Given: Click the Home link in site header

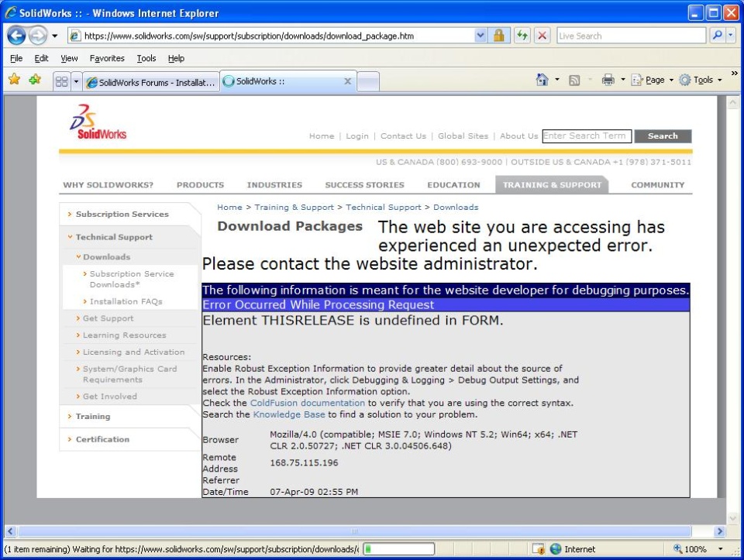Looking at the screenshot, I should 322,136.
